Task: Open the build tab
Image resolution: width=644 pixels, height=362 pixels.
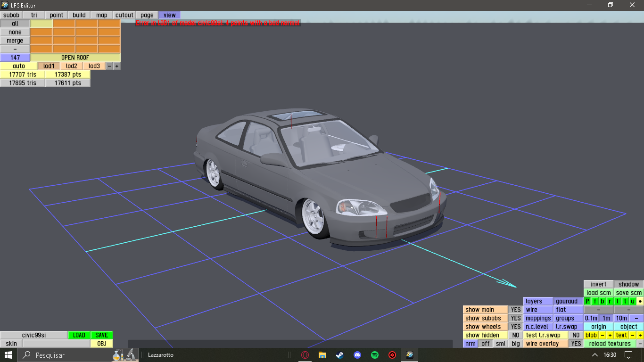Action: pyautogui.click(x=79, y=15)
